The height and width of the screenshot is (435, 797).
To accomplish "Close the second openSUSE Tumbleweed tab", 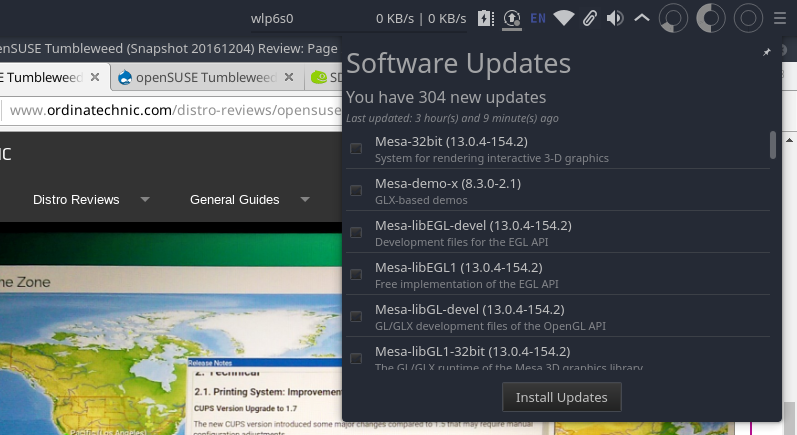I will tap(289, 77).
